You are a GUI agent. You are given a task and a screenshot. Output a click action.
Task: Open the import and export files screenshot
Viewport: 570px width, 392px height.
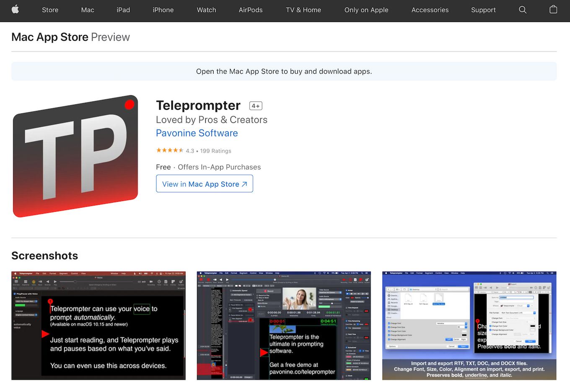(469, 326)
